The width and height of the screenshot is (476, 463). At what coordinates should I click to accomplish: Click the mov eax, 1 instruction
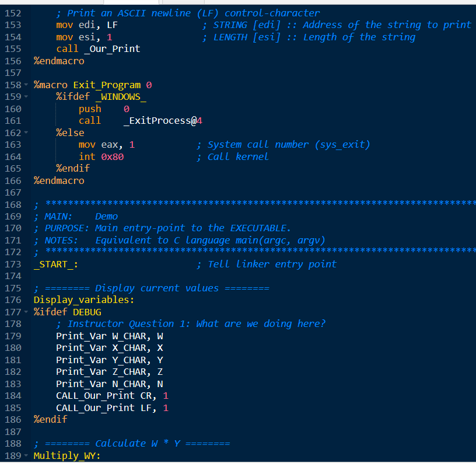click(x=105, y=144)
